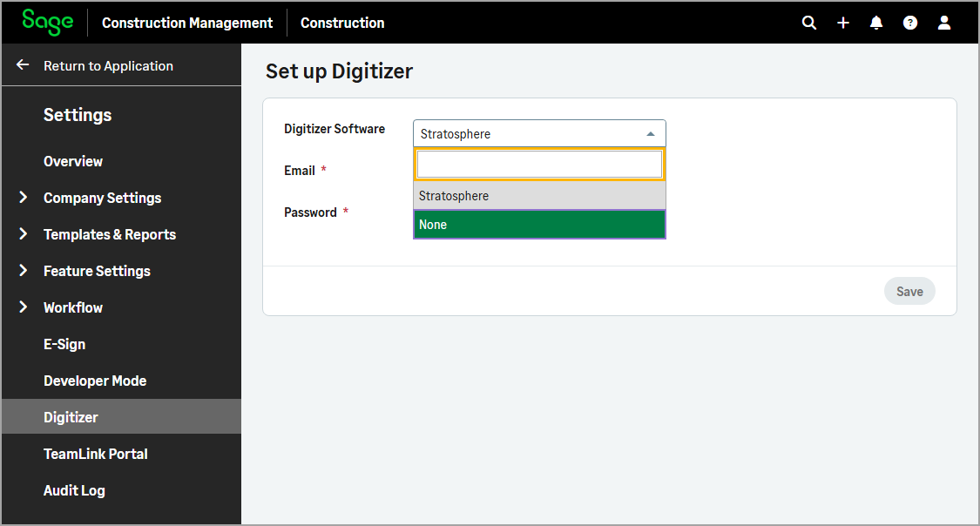This screenshot has height=526, width=980.
Task: Open TeamLink Portal settings
Action: pyautogui.click(x=96, y=454)
